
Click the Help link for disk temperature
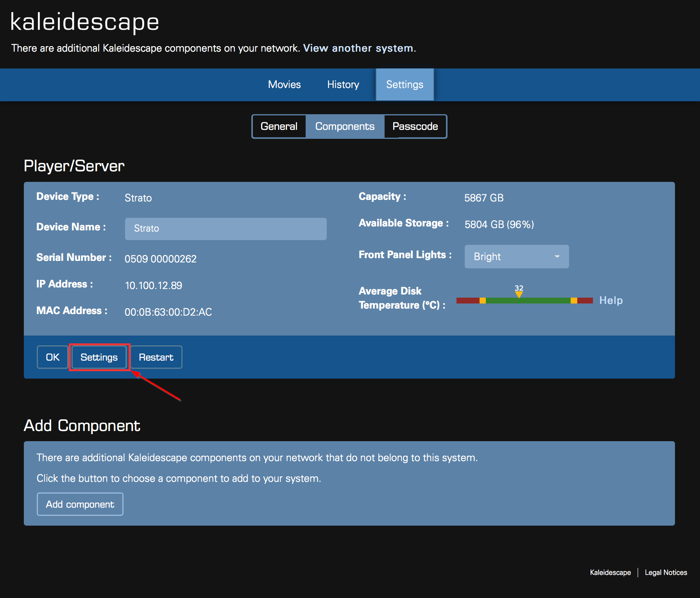tap(611, 300)
